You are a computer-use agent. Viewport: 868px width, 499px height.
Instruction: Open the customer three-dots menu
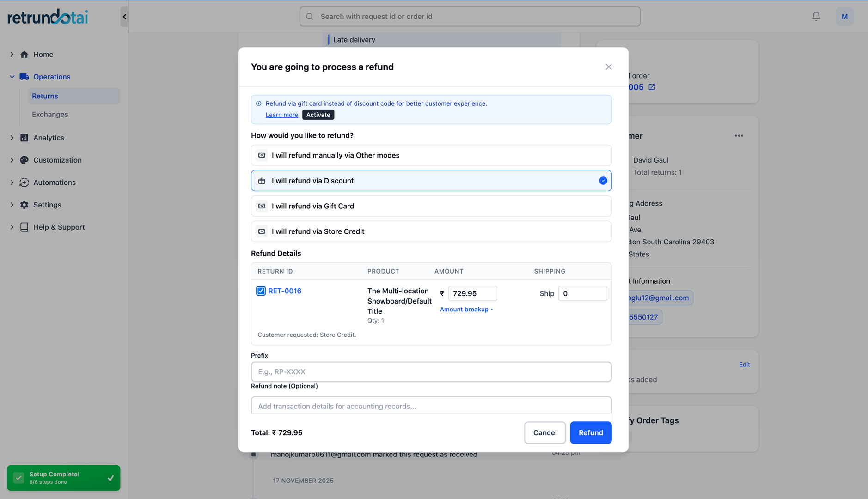coord(739,136)
